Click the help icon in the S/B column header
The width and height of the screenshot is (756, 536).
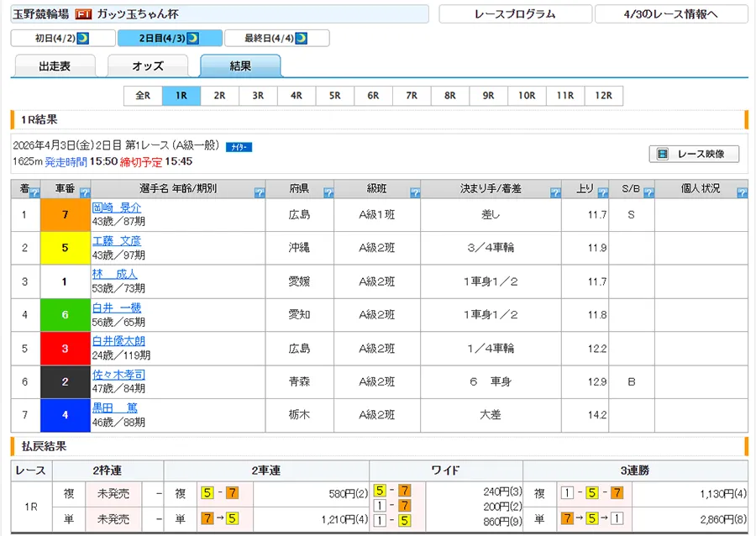coord(648,193)
